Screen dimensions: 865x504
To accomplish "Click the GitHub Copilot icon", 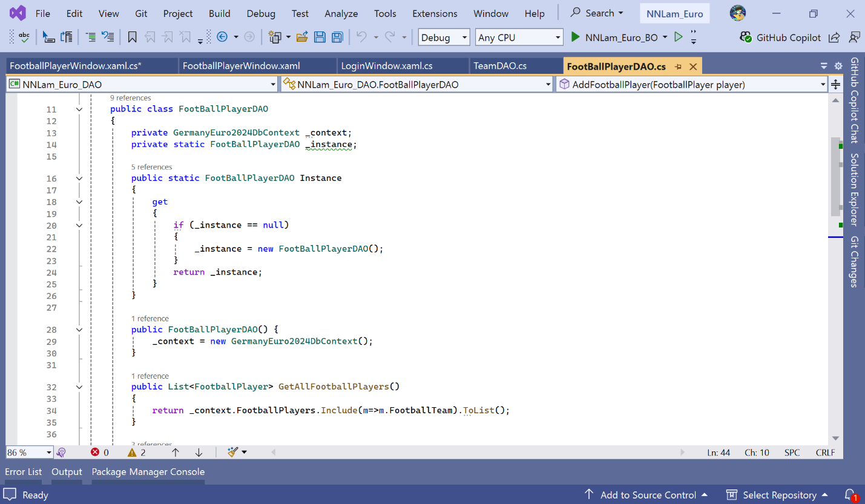I will [746, 37].
